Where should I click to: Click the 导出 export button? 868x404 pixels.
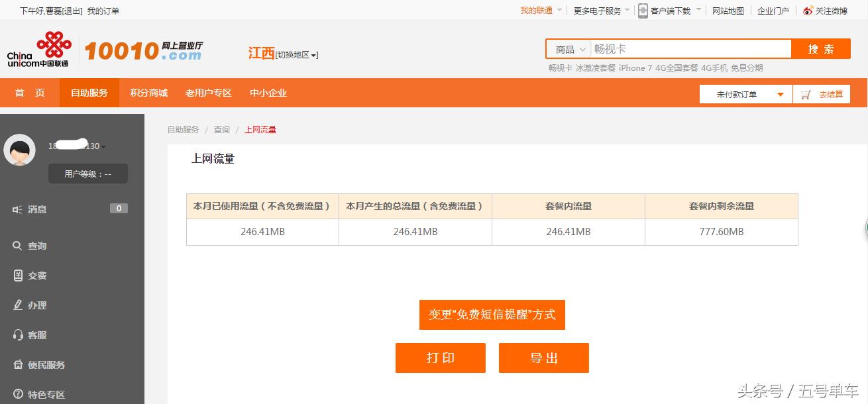tap(543, 358)
